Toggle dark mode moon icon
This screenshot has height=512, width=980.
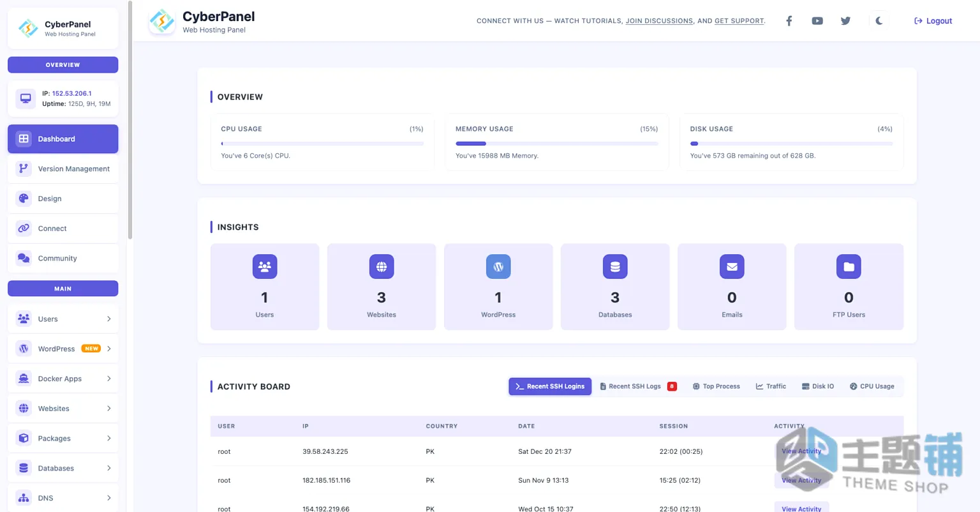pos(879,21)
